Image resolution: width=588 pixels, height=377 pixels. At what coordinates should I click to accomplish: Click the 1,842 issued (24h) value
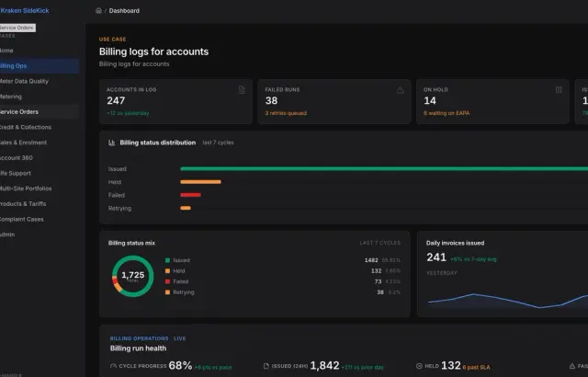324,365
